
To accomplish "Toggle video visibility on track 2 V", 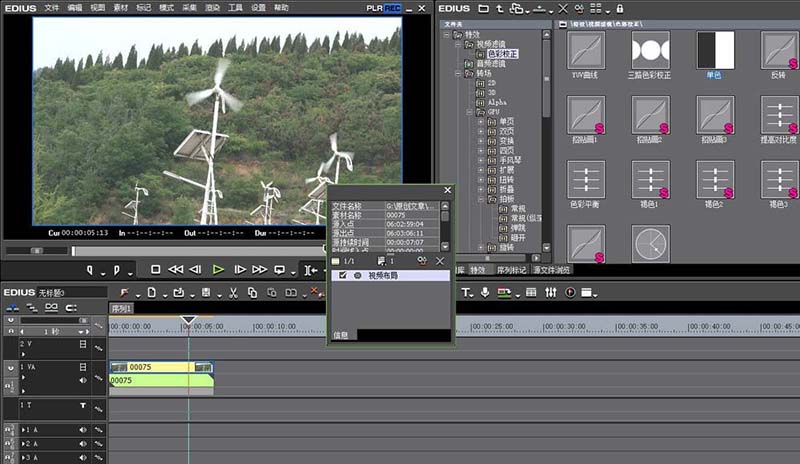I will tap(83, 344).
